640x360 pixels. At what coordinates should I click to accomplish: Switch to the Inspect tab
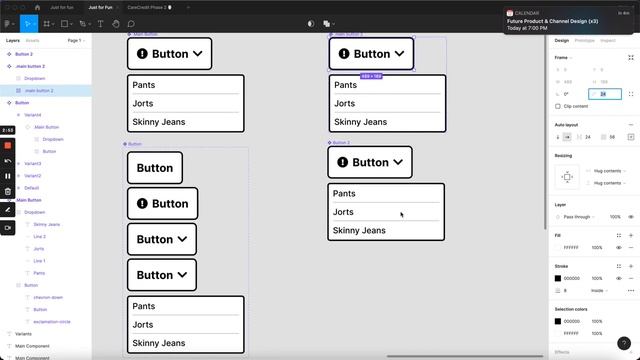608,40
